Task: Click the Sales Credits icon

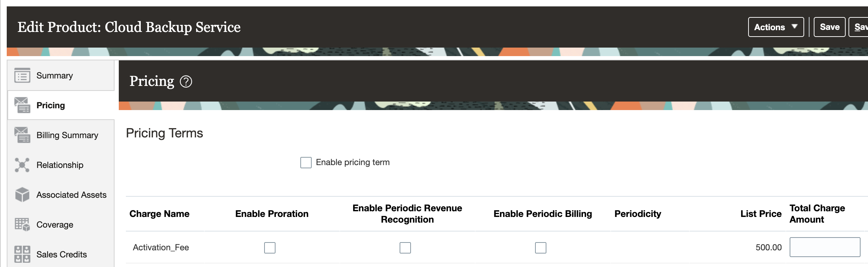Action: point(22,254)
